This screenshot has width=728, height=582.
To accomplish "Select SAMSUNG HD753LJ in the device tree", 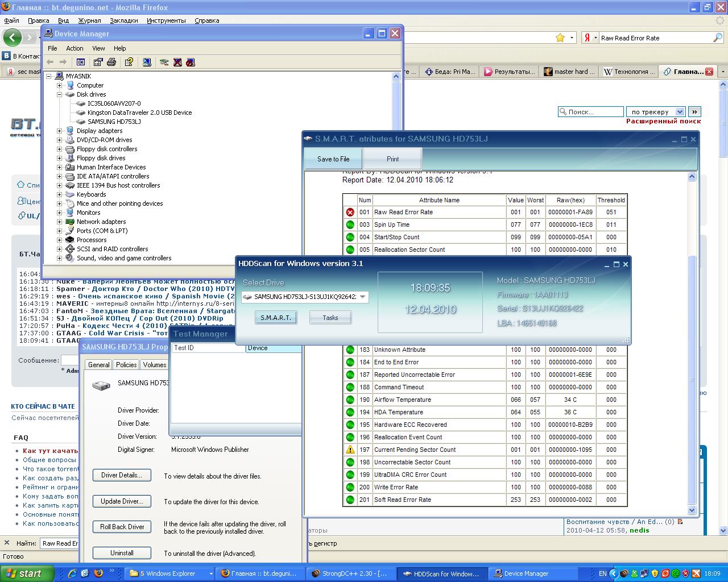I will pos(114,122).
